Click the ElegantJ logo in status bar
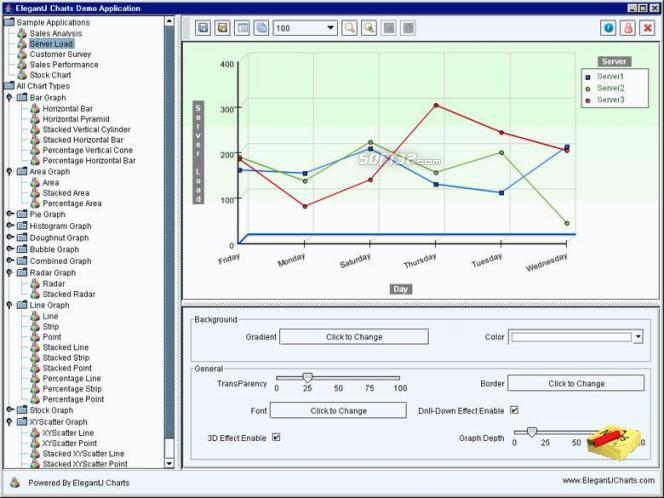 pos(15,483)
